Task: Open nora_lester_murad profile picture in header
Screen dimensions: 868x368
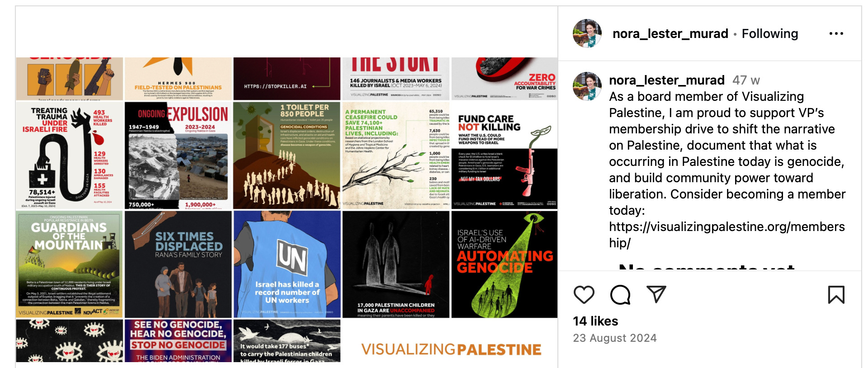Action: pos(587,33)
